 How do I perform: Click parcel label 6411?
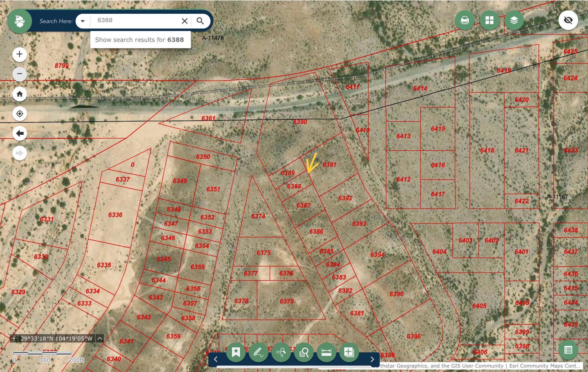(x=352, y=87)
